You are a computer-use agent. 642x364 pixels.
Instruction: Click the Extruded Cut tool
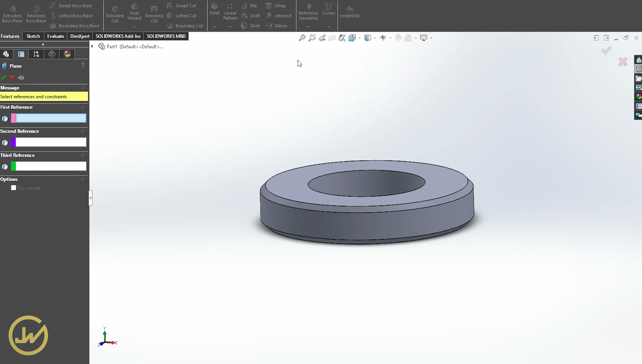(115, 14)
